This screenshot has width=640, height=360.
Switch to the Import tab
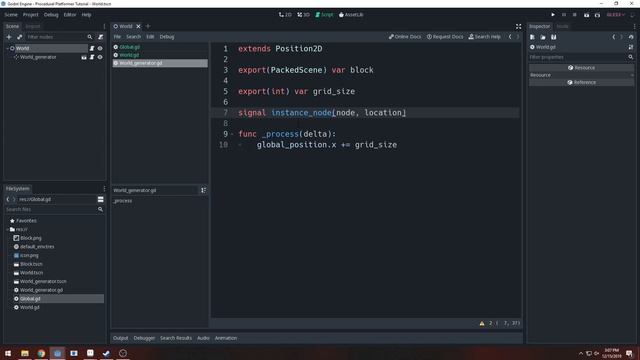(x=33, y=26)
